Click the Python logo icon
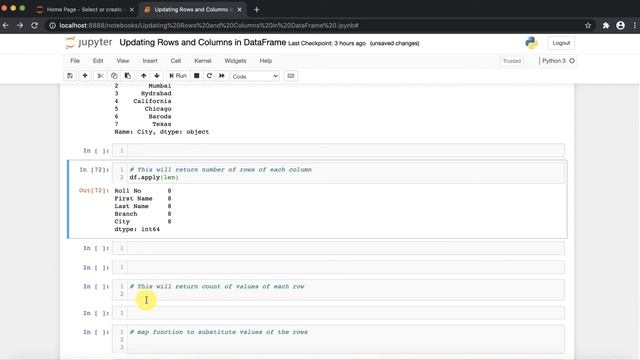This screenshot has height=360, width=640. point(531,43)
